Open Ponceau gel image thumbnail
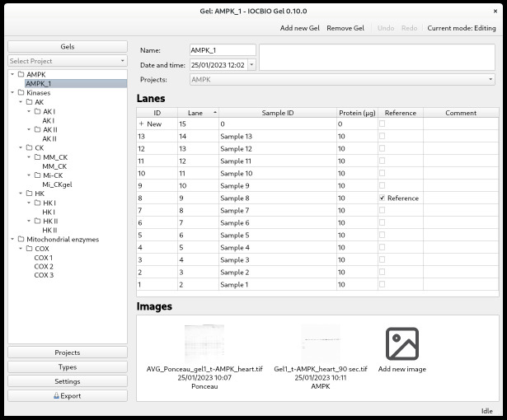 204,343
